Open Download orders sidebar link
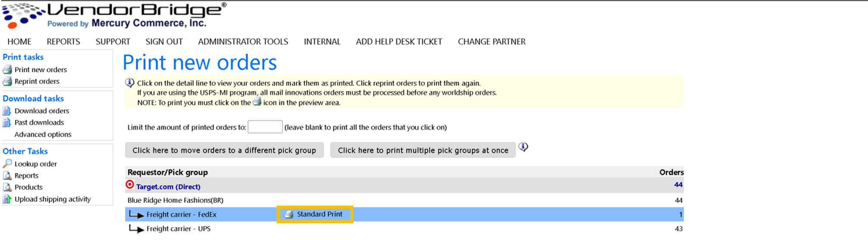The width and height of the screenshot is (868, 240). coord(42,111)
